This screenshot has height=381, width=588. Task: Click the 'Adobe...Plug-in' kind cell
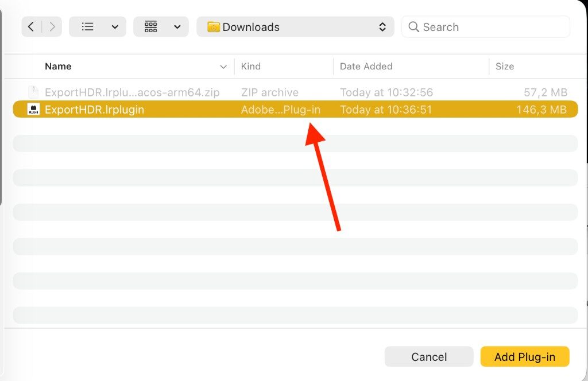281,110
